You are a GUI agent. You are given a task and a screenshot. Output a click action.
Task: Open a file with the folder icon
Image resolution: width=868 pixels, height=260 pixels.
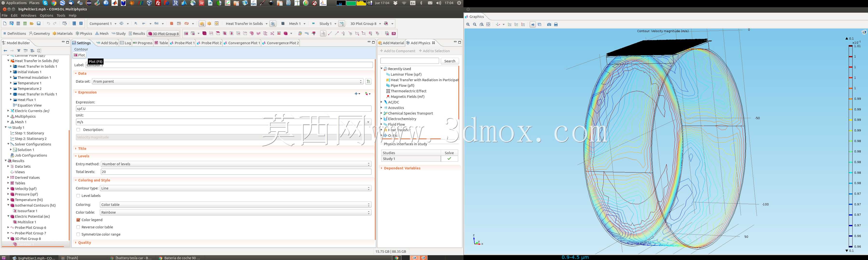(x=32, y=24)
